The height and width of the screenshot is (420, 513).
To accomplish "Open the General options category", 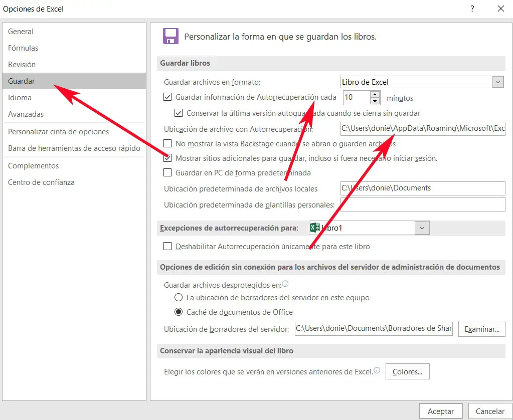I will click(74, 32).
